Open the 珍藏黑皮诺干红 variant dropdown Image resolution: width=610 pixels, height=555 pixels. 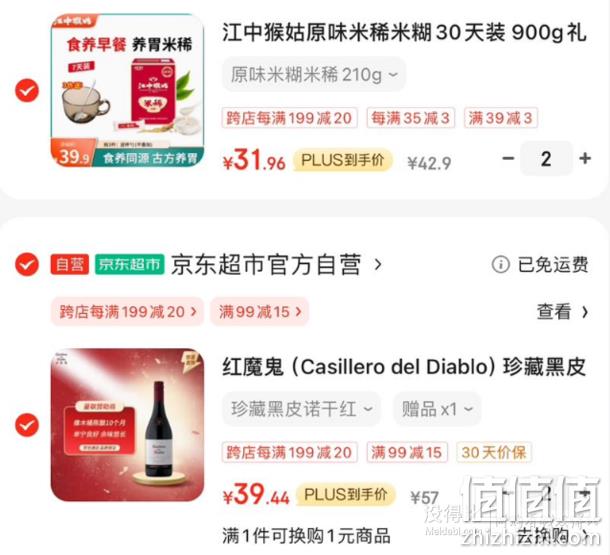pos(301,409)
